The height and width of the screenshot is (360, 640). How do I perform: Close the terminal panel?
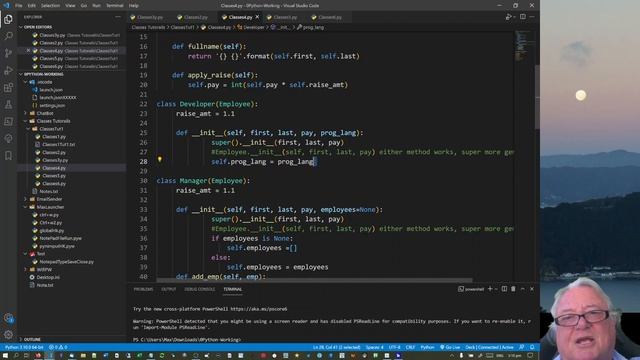[x=532, y=289]
